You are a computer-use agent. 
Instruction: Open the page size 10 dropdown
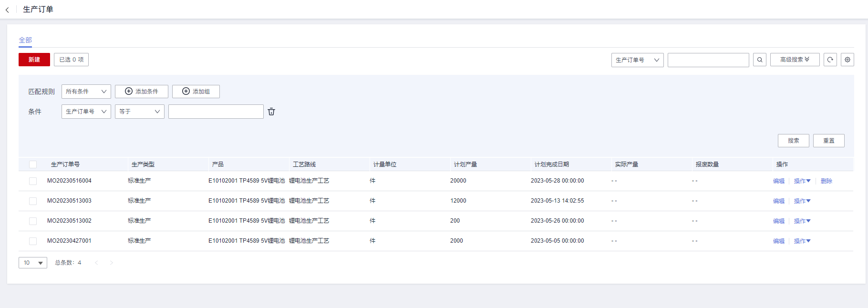[x=33, y=263]
